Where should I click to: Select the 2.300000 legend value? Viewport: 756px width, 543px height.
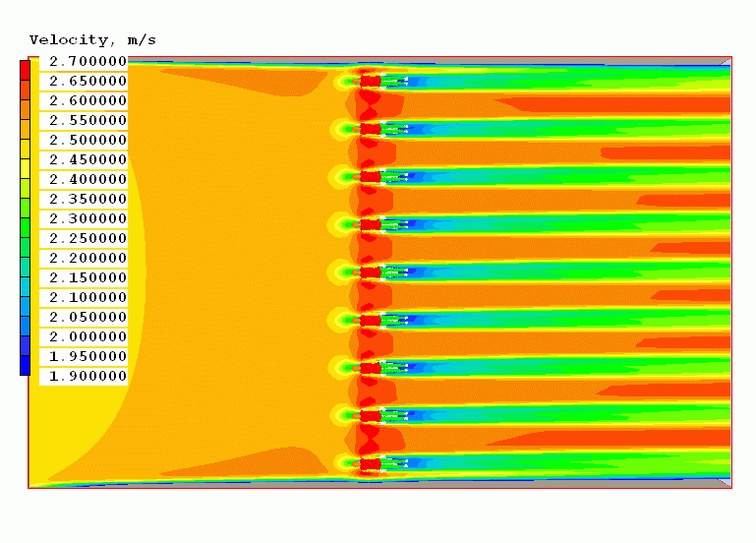[x=87, y=219]
